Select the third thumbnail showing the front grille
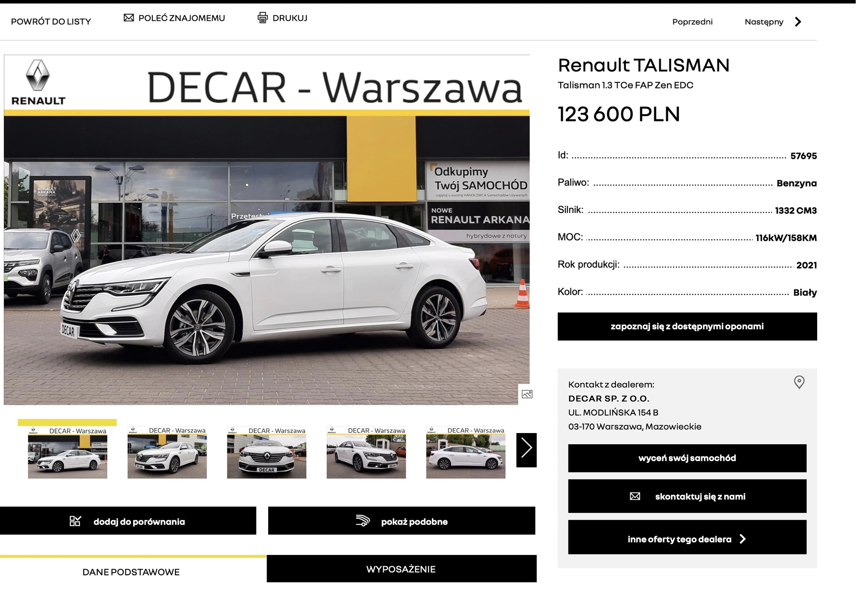The height and width of the screenshot is (597, 868). pos(266,452)
